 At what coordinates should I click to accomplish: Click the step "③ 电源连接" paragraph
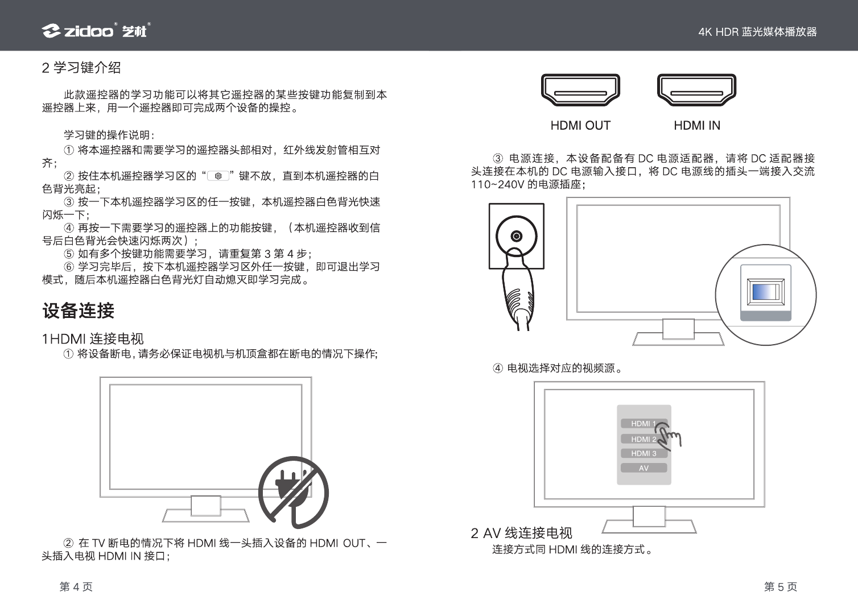coord(643,171)
